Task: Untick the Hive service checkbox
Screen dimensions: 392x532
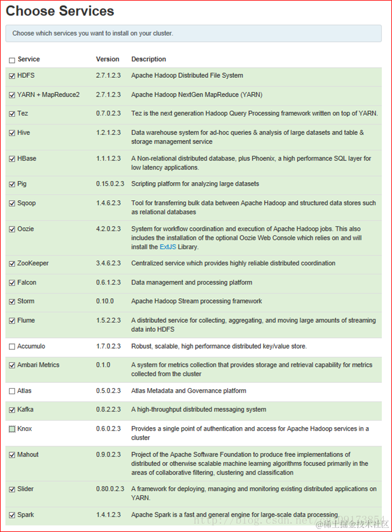Action: click(x=12, y=133)
